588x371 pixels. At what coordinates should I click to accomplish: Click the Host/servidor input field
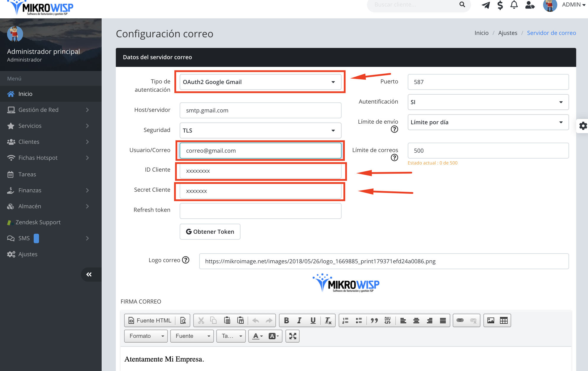tap(260, 110)
